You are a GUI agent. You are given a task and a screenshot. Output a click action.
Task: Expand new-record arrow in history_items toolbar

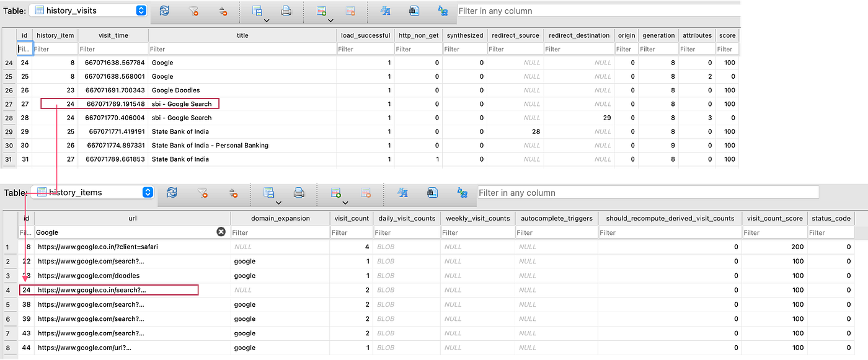pos(345,203)
